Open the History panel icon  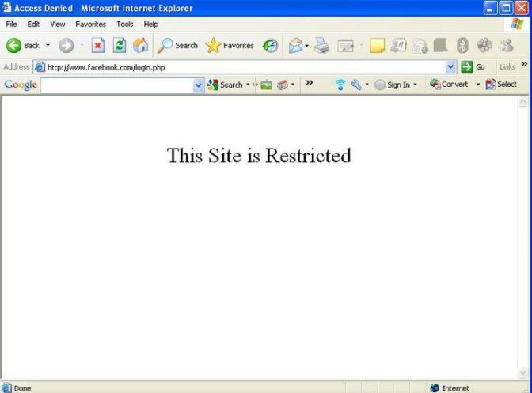point(271,45)
